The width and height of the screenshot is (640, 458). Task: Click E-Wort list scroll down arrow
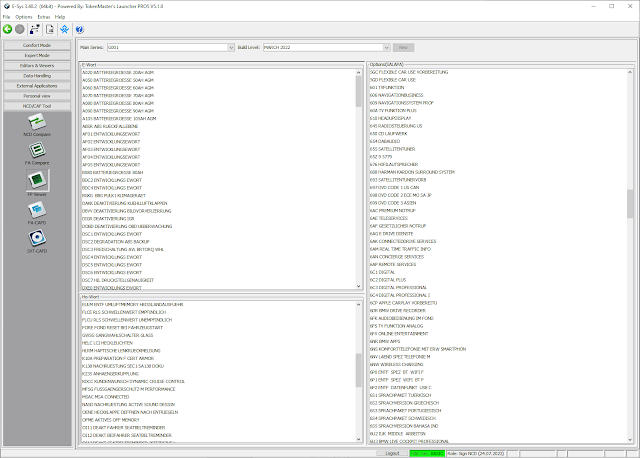(358, 286)
